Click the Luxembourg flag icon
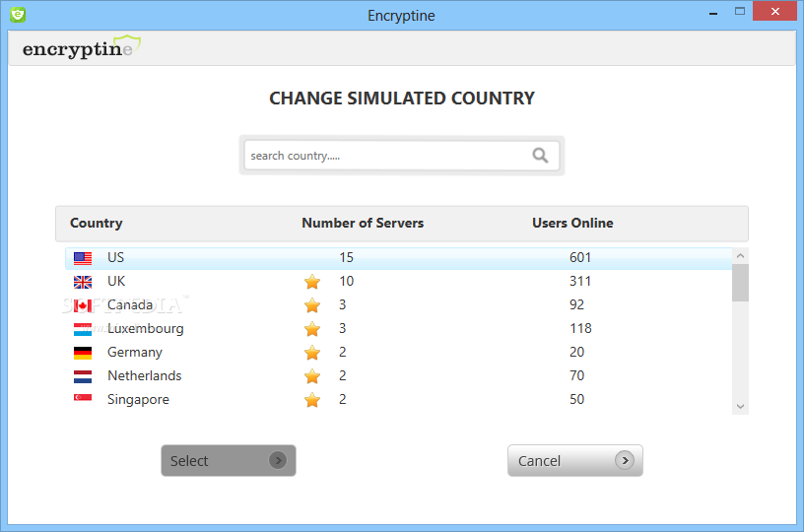804x532 pixels. click(x=83, y=330)
